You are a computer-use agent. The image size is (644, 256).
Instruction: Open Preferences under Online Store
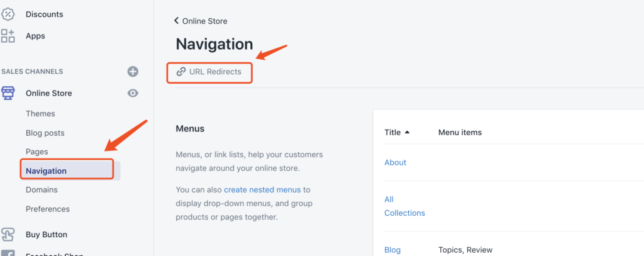pyautogui.click(x=48, y=209)
